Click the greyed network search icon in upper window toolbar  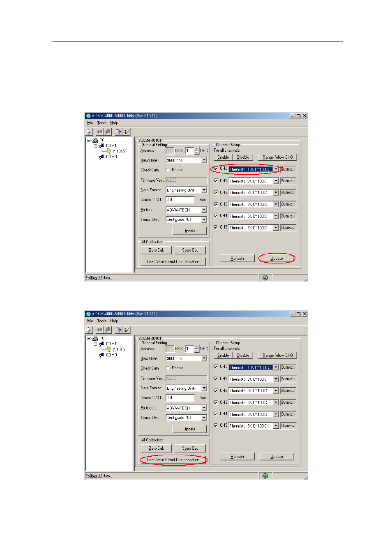[x=108, y=132]
